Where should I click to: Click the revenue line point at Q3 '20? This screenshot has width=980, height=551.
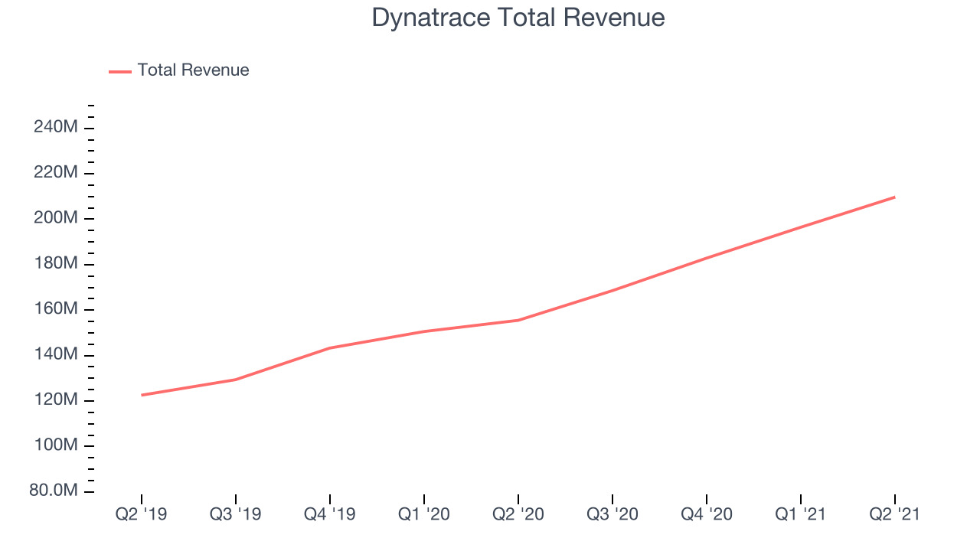point(612,291)
